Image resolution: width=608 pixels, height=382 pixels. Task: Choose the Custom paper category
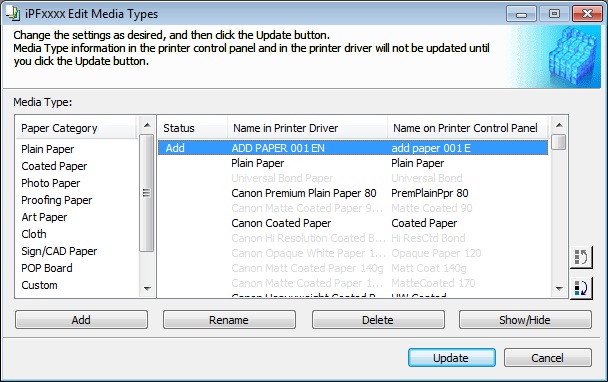tap(40, 285)
